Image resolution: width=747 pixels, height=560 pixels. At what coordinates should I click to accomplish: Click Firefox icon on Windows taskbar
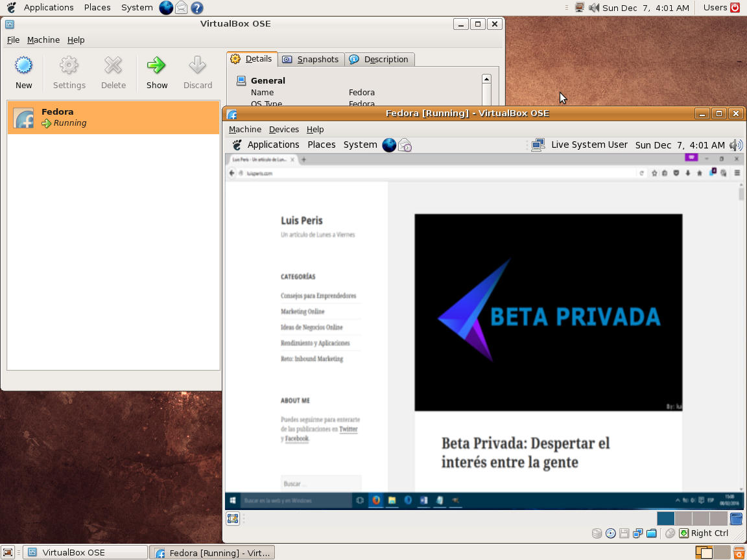pos(376,500)
